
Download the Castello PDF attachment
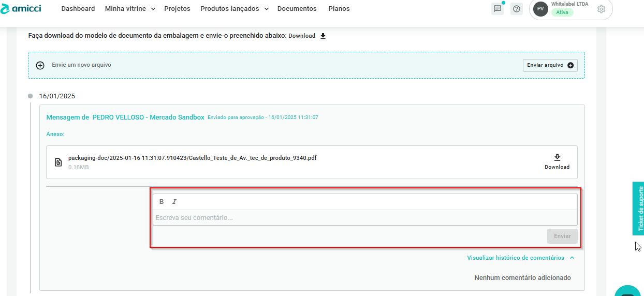(x=557, y=161)
